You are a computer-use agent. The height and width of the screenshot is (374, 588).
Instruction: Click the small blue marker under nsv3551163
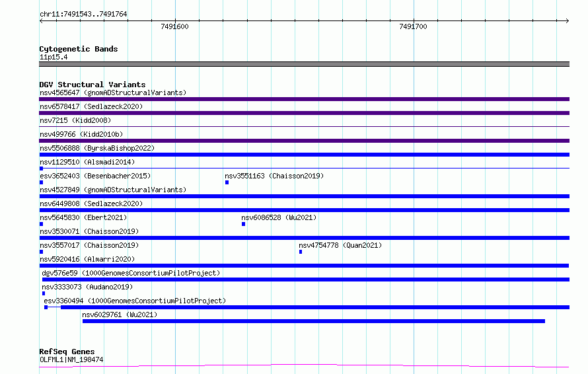[x=227, y=182]
